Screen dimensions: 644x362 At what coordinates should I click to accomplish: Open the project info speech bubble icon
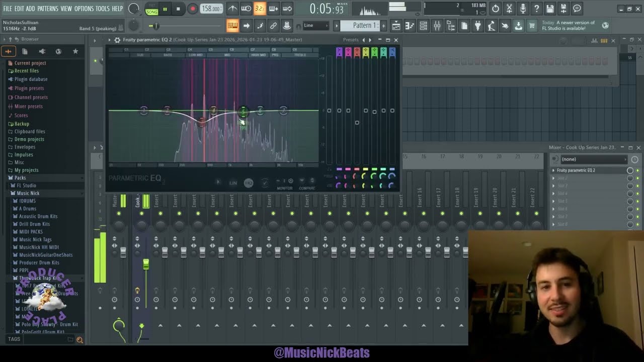point(577,9)
